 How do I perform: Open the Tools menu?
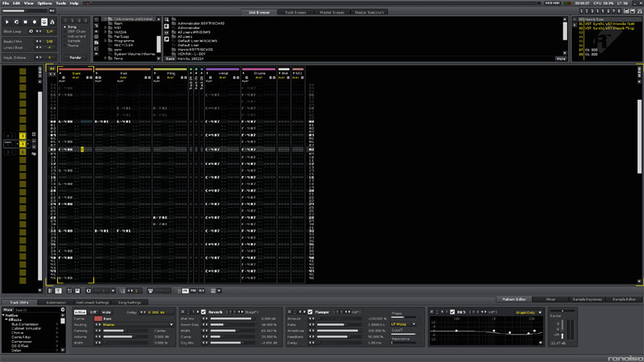pyautogui.click(x=61, y=3)
